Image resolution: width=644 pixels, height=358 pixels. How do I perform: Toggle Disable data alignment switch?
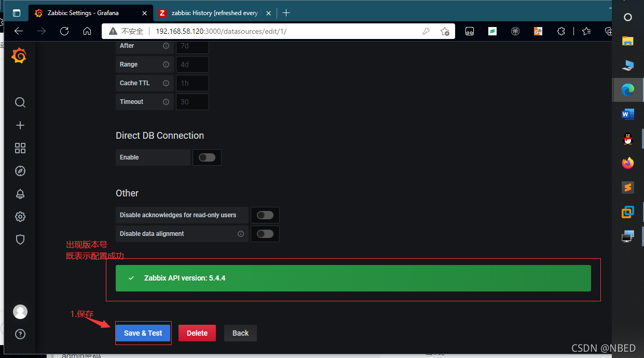(x=265, y=234)
